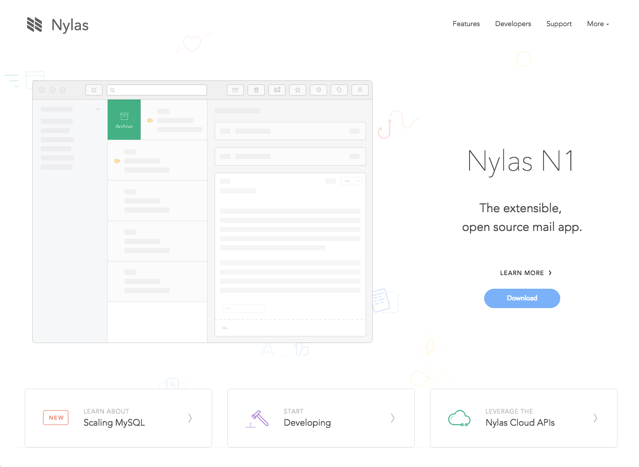Viewport: 639px width, 467px height.
Task: Click the LEARN MORE link
Action: 525,273
